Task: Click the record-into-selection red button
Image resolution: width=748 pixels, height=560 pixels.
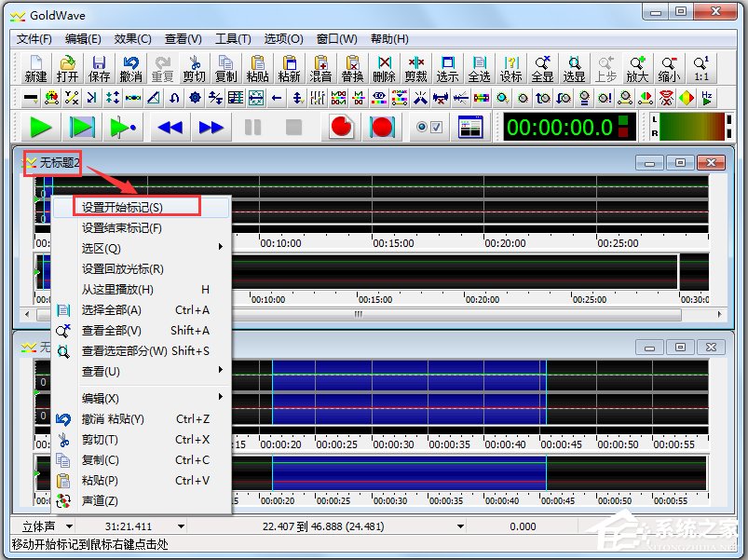Action: click(382, 127)
